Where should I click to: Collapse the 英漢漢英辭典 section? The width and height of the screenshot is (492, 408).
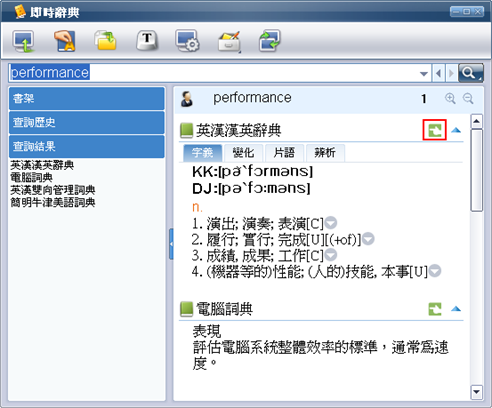point(456,130)
